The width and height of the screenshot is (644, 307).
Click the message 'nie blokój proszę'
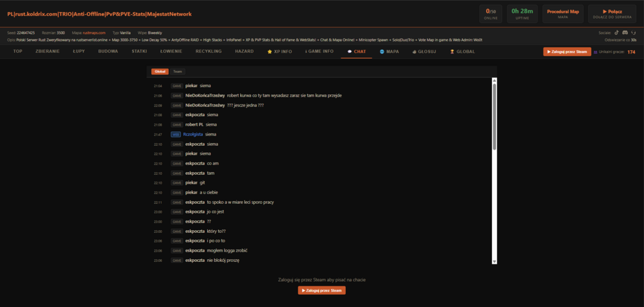click(223, 261)
